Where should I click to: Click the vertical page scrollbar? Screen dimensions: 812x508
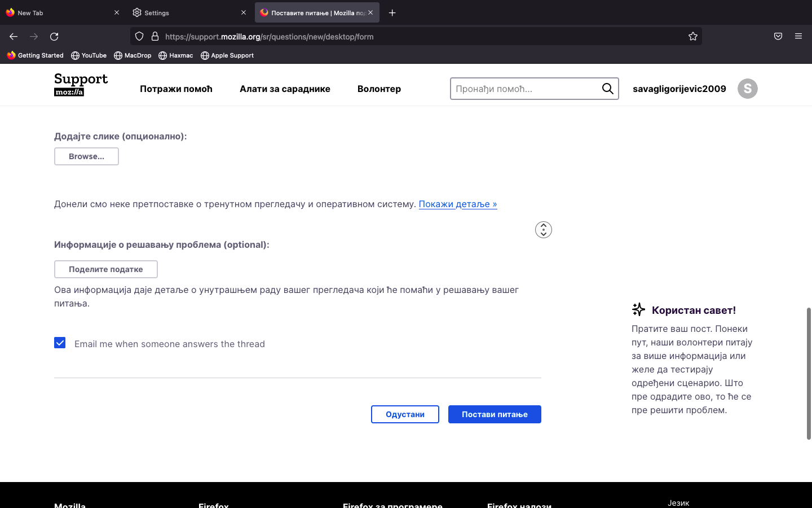[809, 373]
